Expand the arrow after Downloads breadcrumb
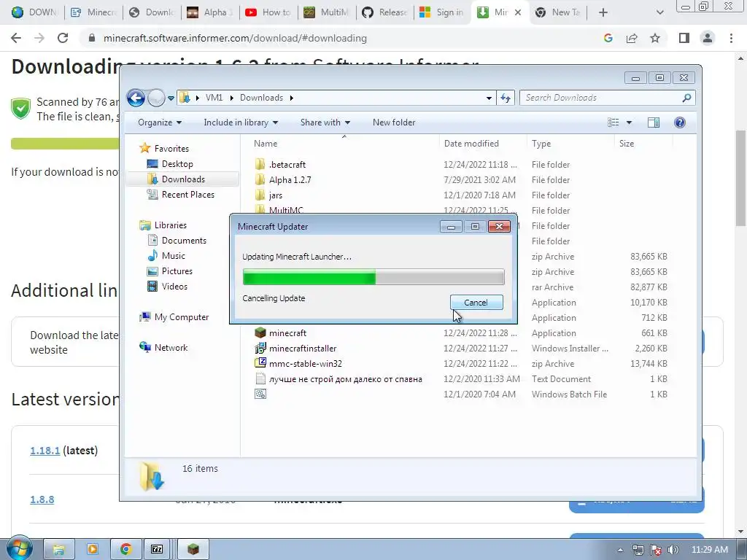Image resolution: width=747 pixels, height=560 pixels. point(291,98)
